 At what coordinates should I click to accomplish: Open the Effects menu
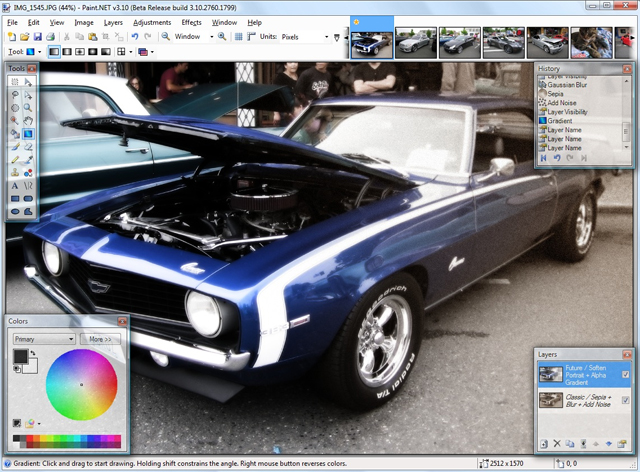[x=191, y=22]
